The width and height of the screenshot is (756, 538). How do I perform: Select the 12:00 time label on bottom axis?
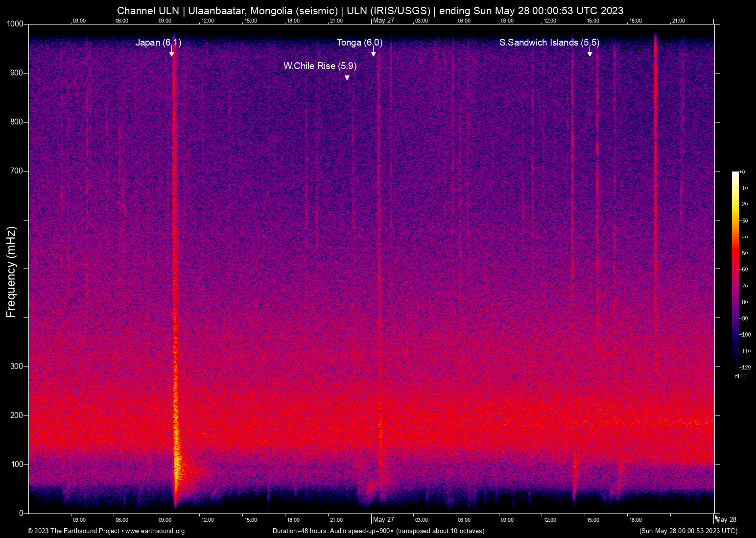[x=207, y=520]
